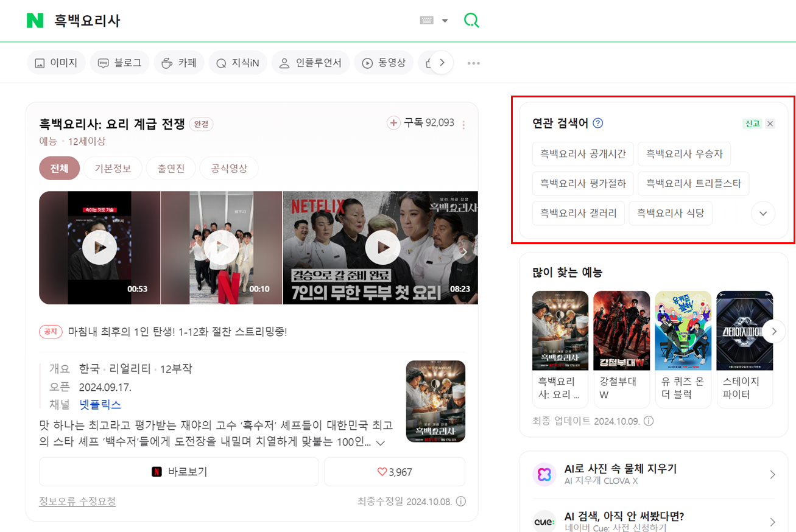Open 유 퀴즈 온 더 블럭 poster
The image size is (796, 532).
coord(683,331)
